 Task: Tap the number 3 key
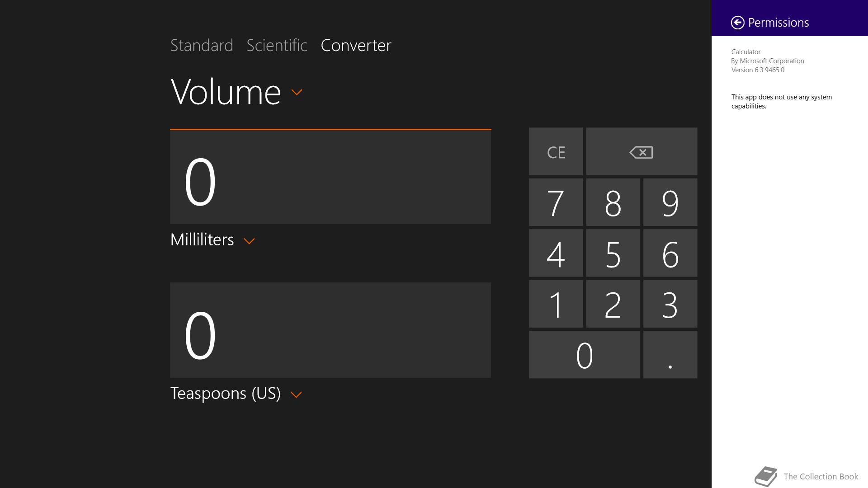(670, 304)
